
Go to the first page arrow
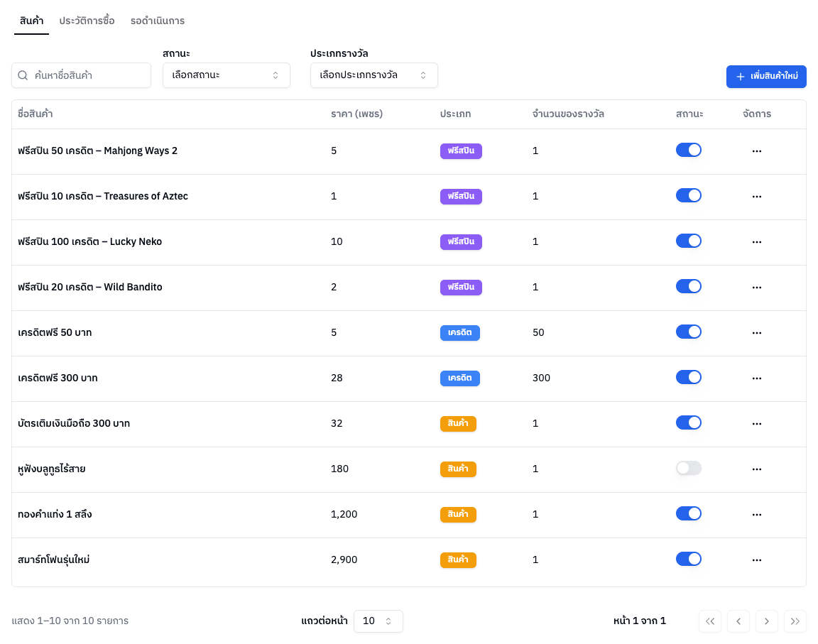(710, 621)
